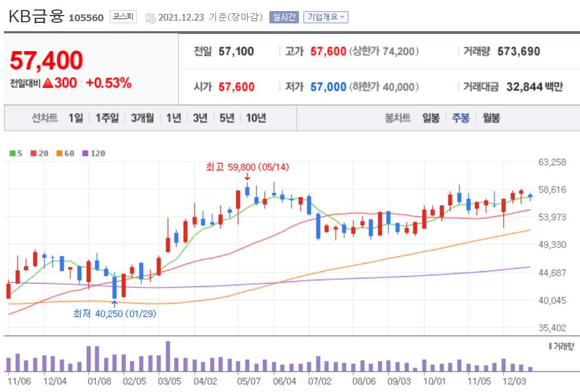The width and height of the screenshot is (580, 392).
Task: Enable the 실시간 real-time view
Action: (x=284, y=17)
